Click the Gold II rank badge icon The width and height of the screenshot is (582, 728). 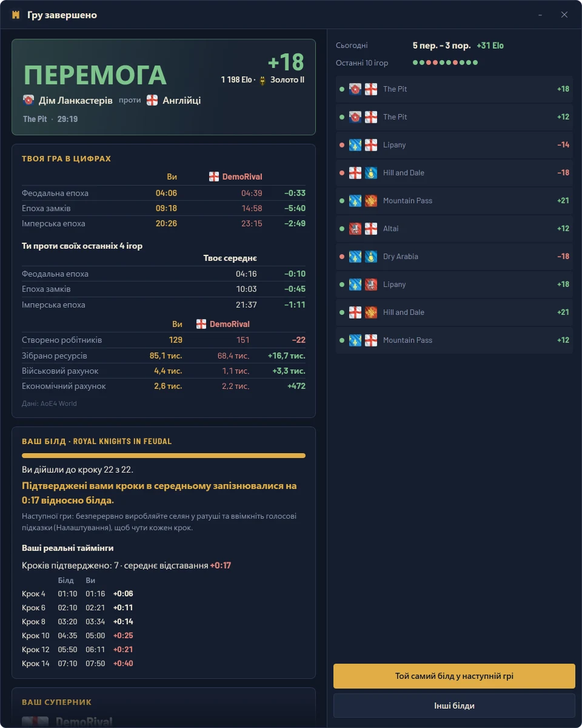tap(263, 80)
